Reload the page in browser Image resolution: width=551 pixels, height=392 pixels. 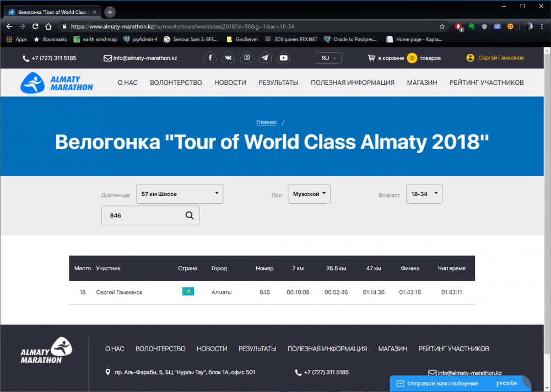pyautogui.click(x=35, y=26)
